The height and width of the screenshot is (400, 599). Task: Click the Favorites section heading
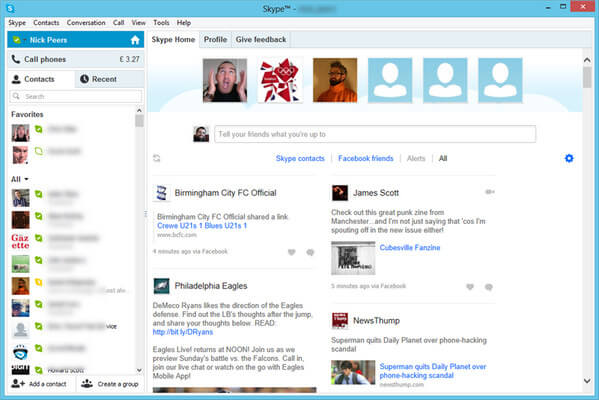click(27, 114)
